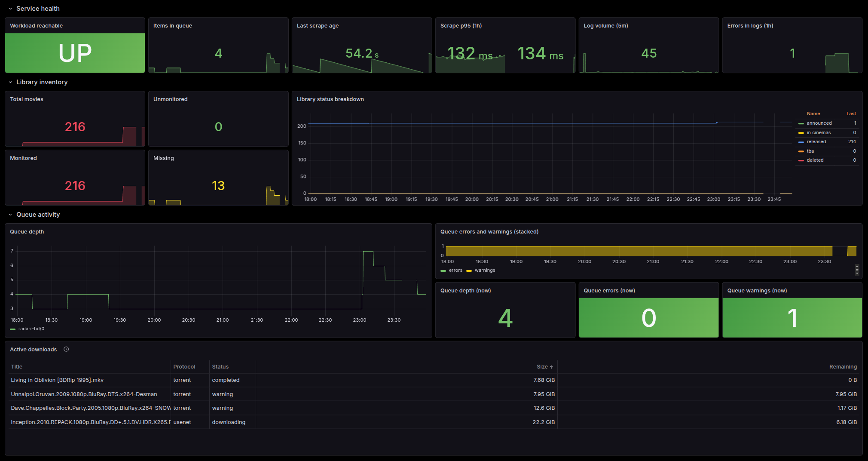This screenshot has height=461, width=868.
Task: Select the Unnaipol.Oruvan download title
Action: coord(84,394)
